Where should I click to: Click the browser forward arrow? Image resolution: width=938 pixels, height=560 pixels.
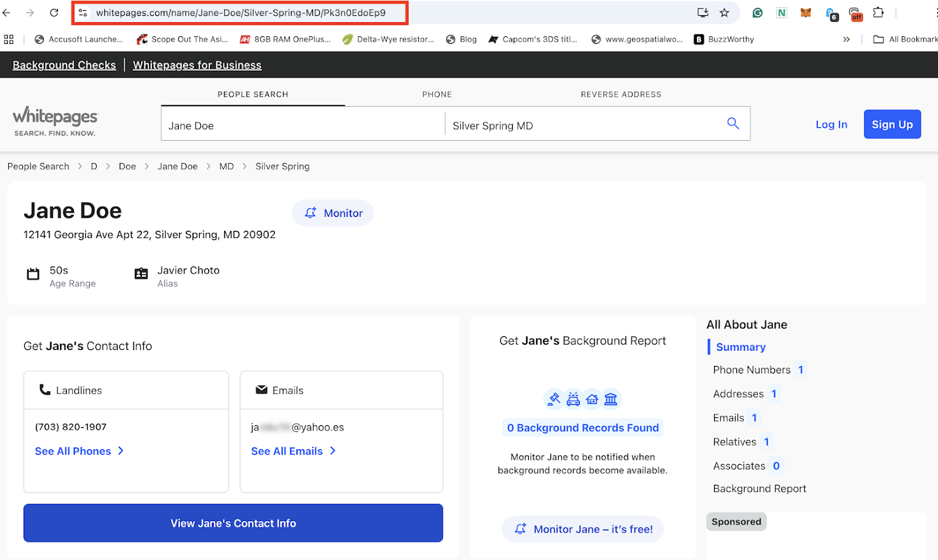pos(30,13)
